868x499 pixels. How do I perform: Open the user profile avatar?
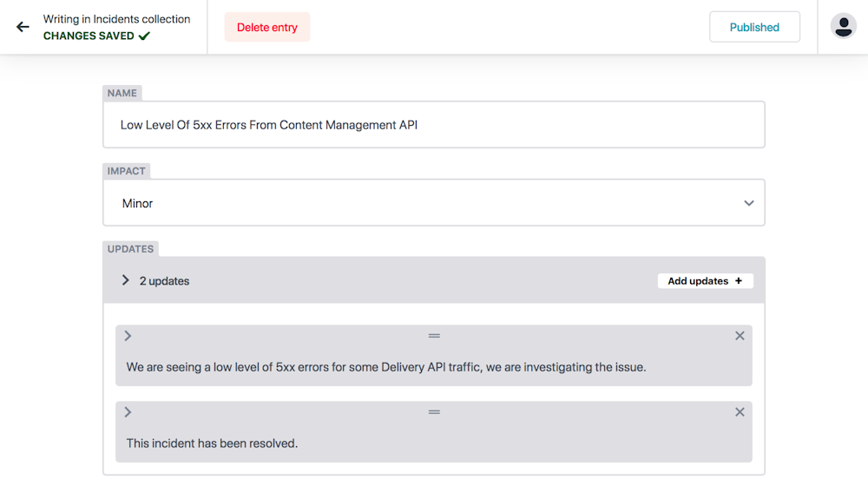click(x=843, y=26)
